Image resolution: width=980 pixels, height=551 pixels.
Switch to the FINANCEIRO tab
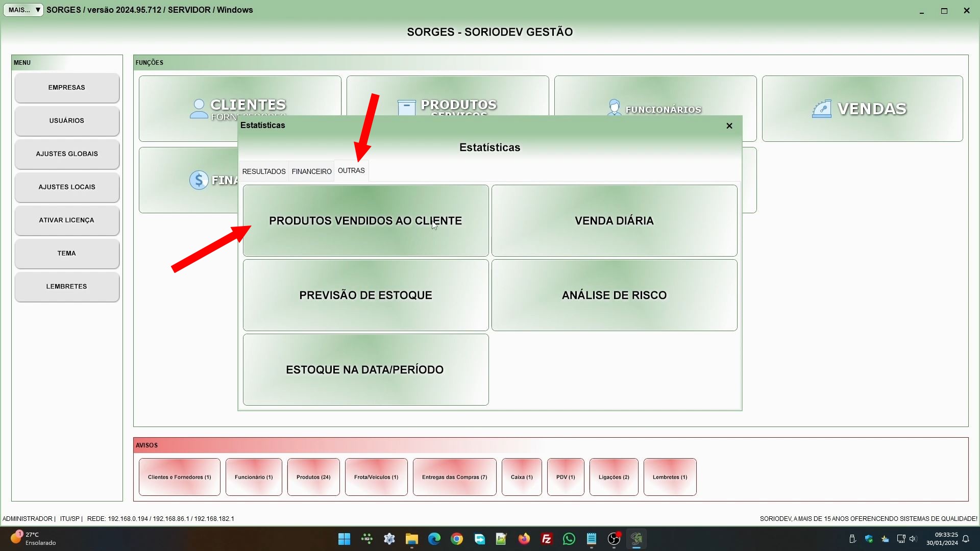(x=311, y=171)
